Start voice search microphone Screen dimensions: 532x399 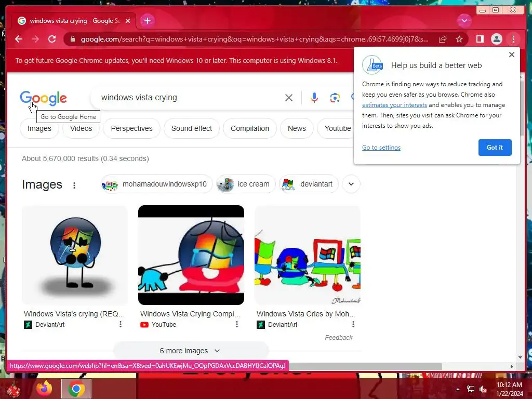[x=314, y=98]
